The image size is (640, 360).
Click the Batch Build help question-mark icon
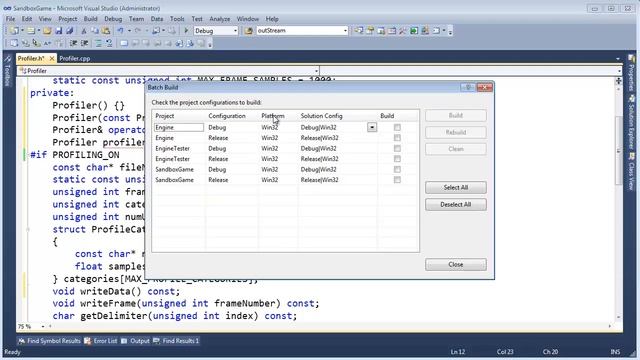coord(468,87)
